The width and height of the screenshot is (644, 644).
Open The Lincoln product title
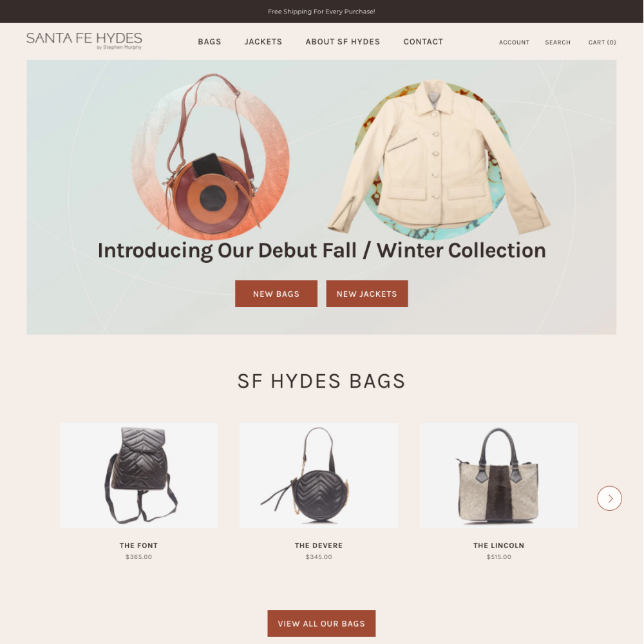pos(498,545)
